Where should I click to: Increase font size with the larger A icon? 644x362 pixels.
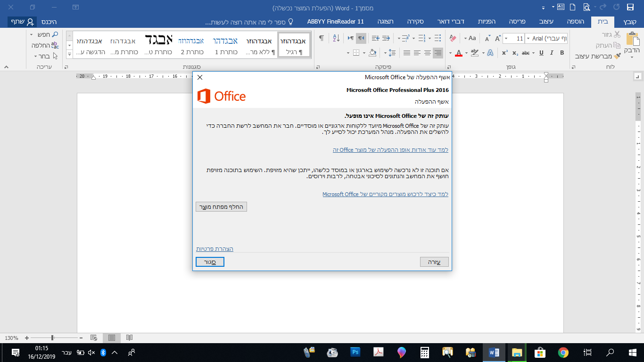pyautogui.click(x=498, y=38)
